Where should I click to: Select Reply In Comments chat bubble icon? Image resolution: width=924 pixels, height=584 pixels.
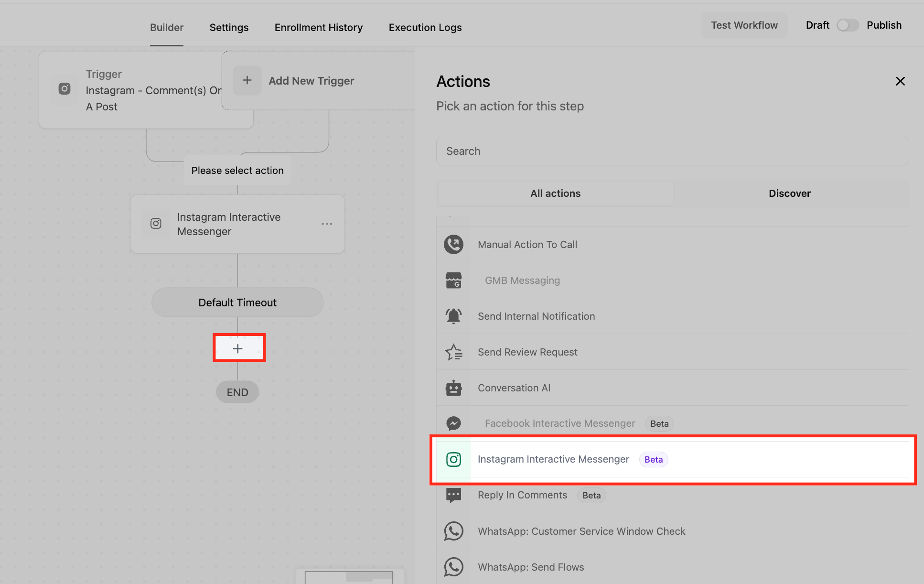pos(453,495)
